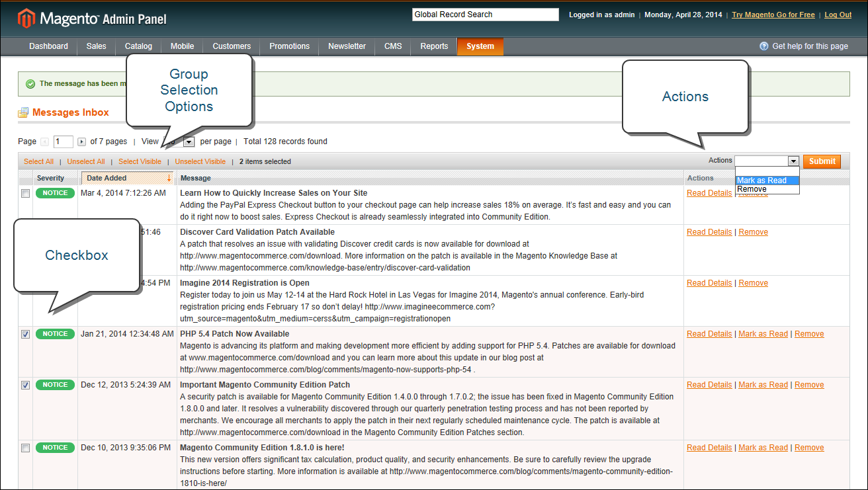The image size is (868, 490).
Task: Open the Dashboard menu
Action: 48,46
